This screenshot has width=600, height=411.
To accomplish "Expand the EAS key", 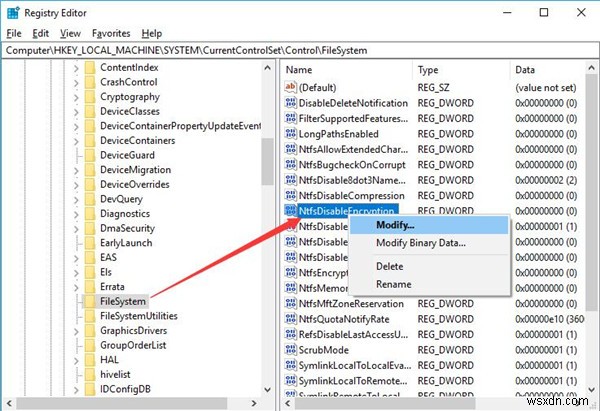I will 76,258.
